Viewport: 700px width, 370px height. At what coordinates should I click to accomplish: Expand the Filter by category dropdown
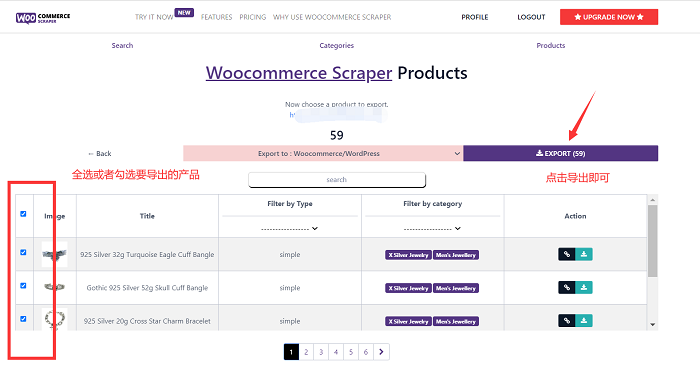pyautogui.click(x=433, y=229)
